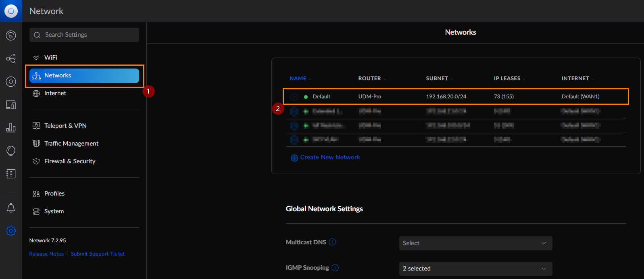Click the UDM-Pro router cell
This screenshot has width=644, height=279.
tap(370, 96)
